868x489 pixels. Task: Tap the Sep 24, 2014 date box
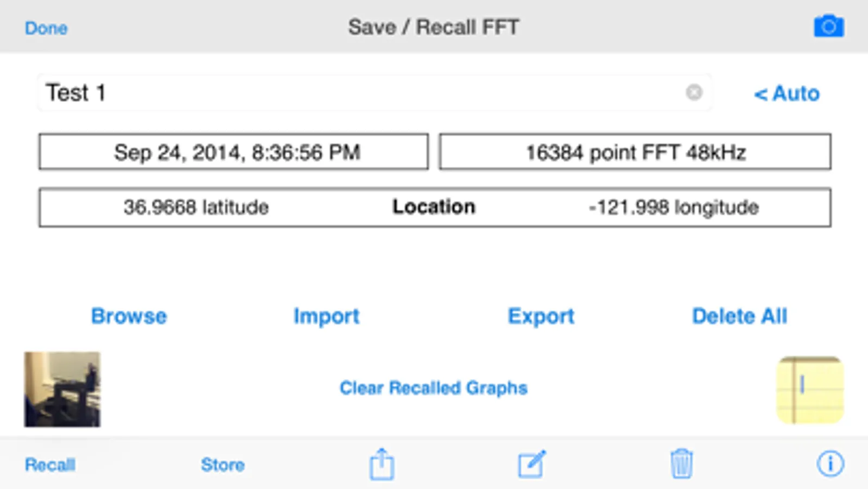coord(233,152)
